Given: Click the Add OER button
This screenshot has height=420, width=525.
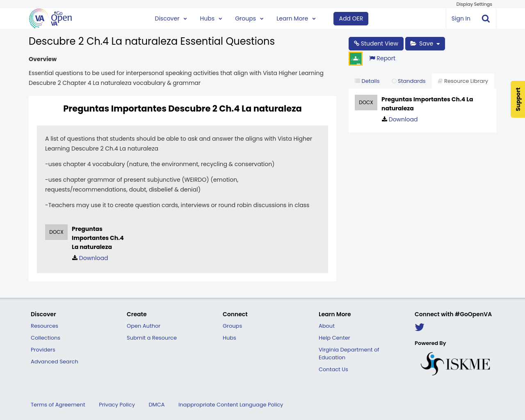Looking at the screenshot, I should pos(351,18).
